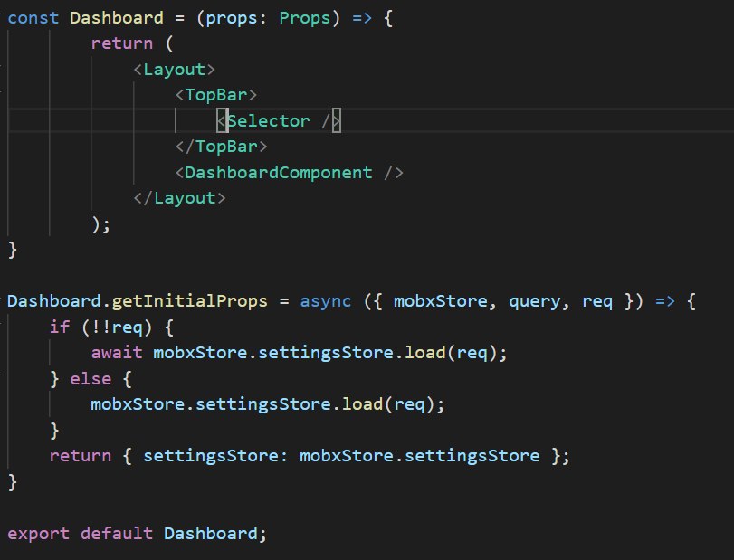The width and height of the screenshot is (734, 560).
Task: Click 'default' keyword on export line
Action: point(117,534)
